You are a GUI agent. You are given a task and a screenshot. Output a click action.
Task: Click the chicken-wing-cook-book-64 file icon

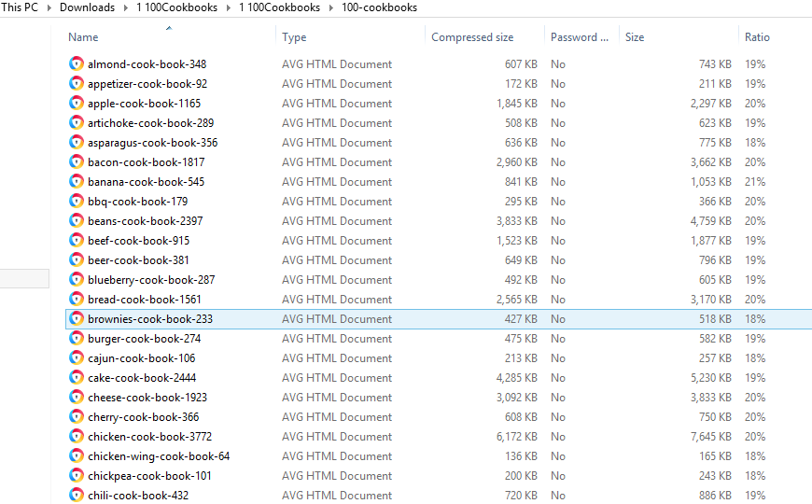coord(77,455)
